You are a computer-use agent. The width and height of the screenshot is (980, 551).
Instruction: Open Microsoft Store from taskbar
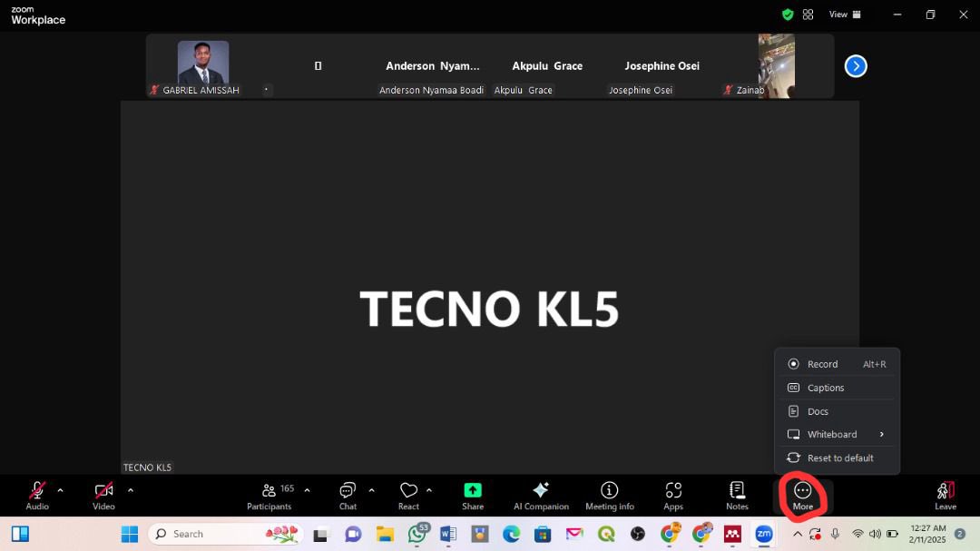pos(543,534)
